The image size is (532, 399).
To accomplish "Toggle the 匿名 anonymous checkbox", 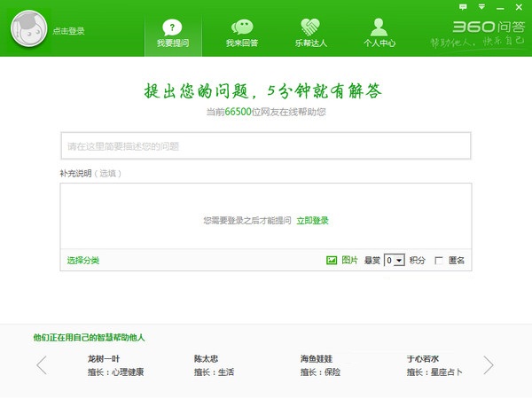I will tap(438, 261).
